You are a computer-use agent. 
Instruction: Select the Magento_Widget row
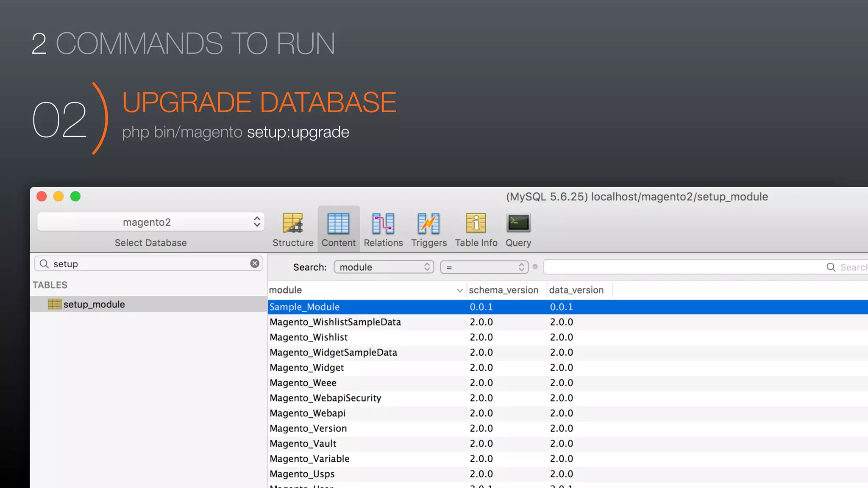click(568, 368)
